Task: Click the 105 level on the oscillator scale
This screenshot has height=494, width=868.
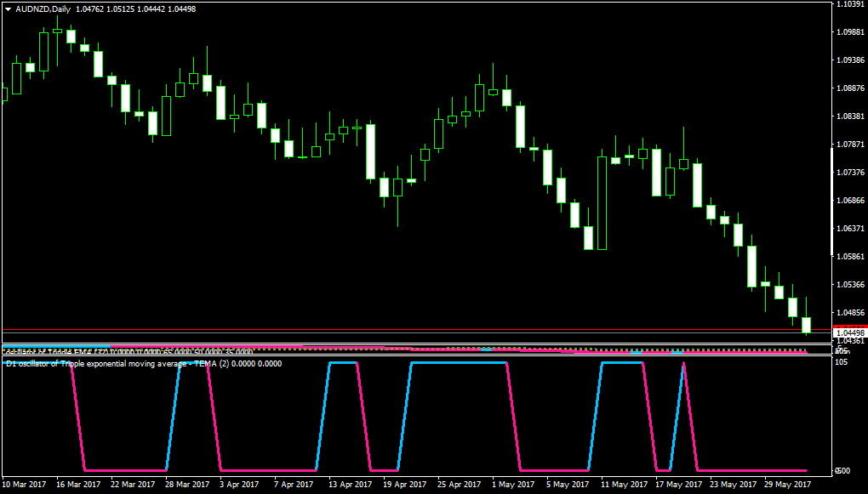Action: pos(842,362)
